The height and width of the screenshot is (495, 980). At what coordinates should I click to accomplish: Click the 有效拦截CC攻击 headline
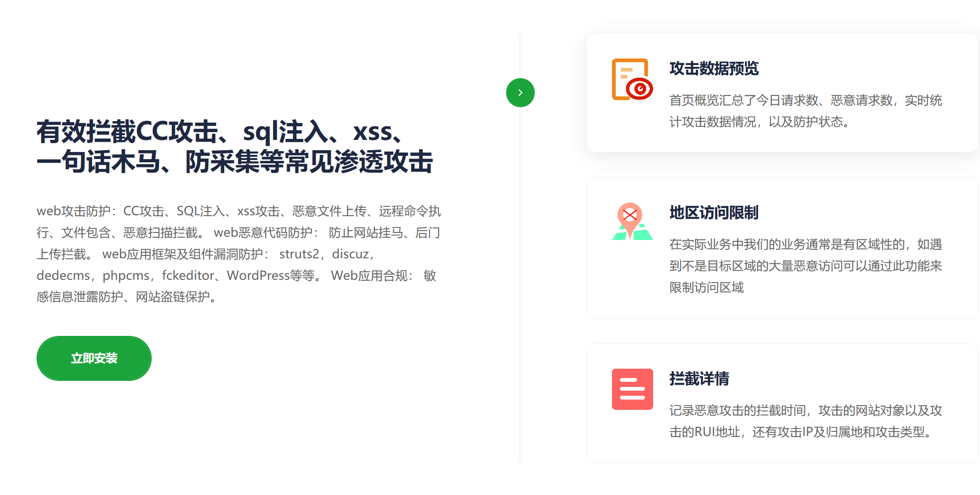coord(235,146)
